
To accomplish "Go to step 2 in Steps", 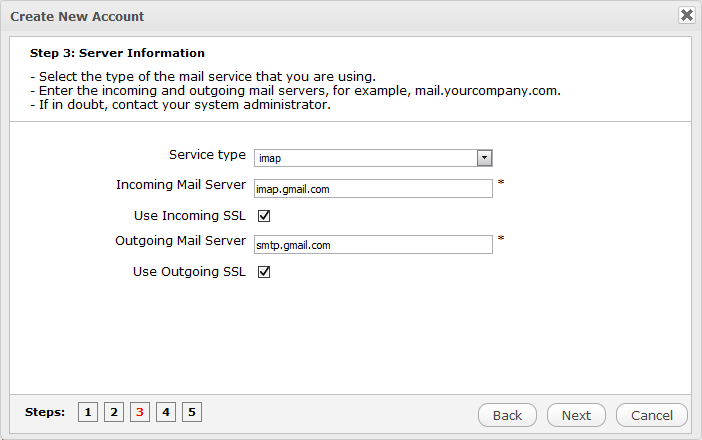I will [x=114, y=412].
